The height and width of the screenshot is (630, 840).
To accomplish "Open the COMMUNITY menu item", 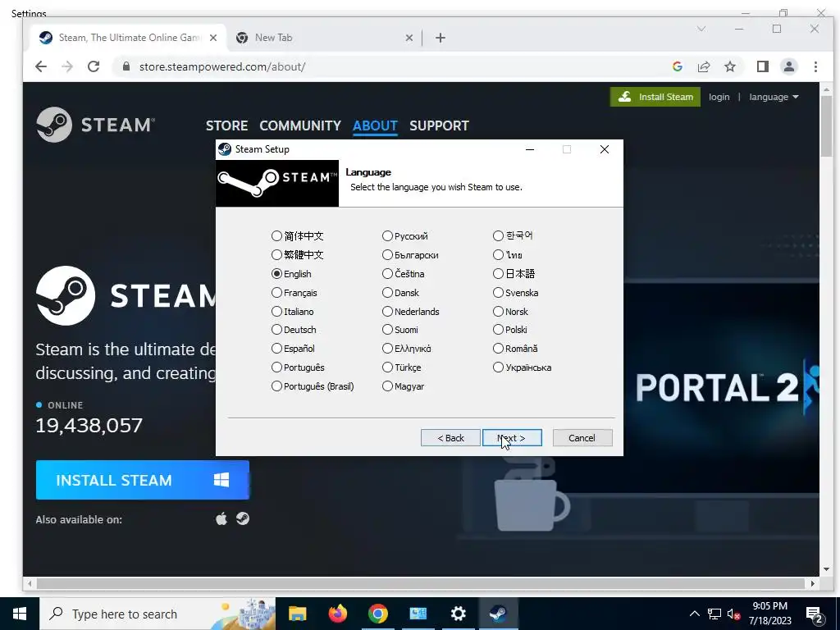I will [x=300, y=126].
